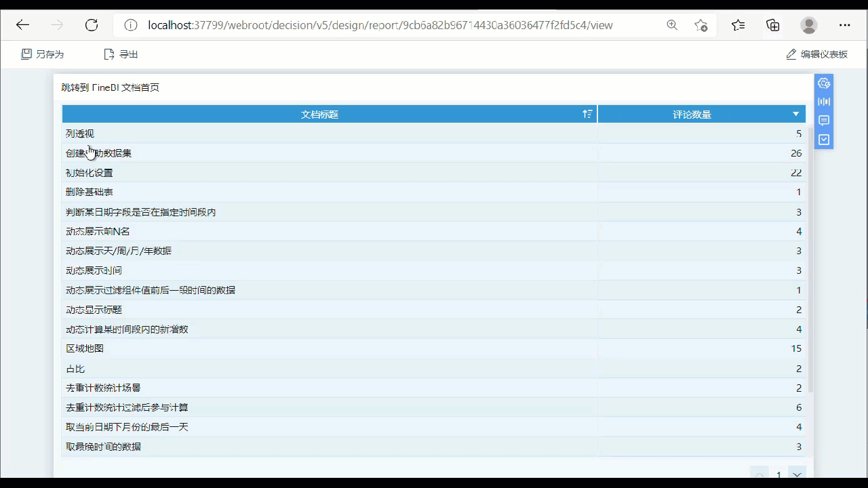Go back with the browser back arrow
The width and height of the screenshot is (868, 488).
click(23, 25)
